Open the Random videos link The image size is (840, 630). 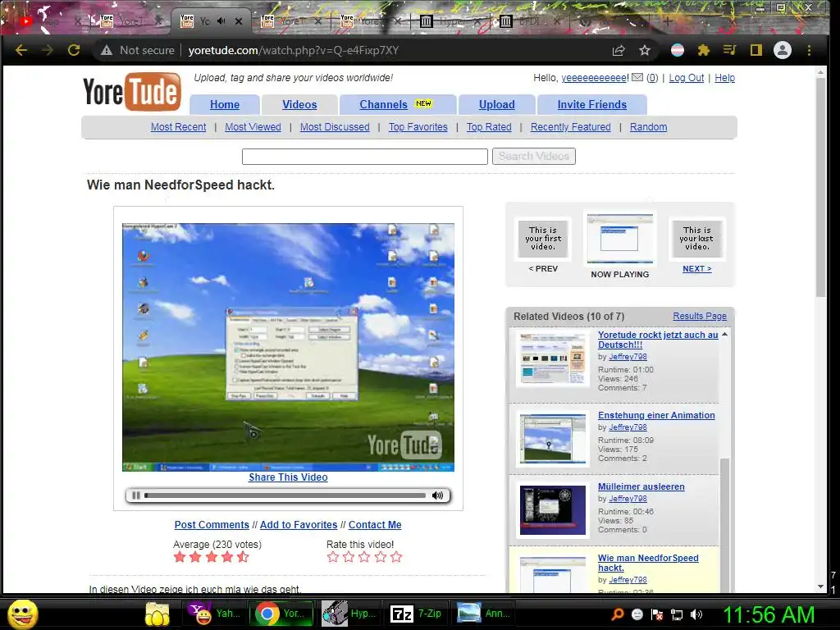[648, 127]
